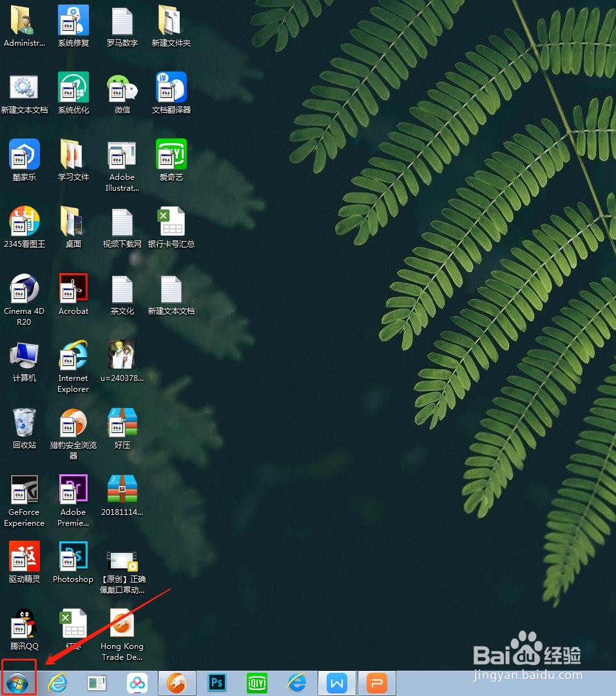Select the Cinema 4D R20 shortcut
This screenshot has width=616, height=696.
24,300
